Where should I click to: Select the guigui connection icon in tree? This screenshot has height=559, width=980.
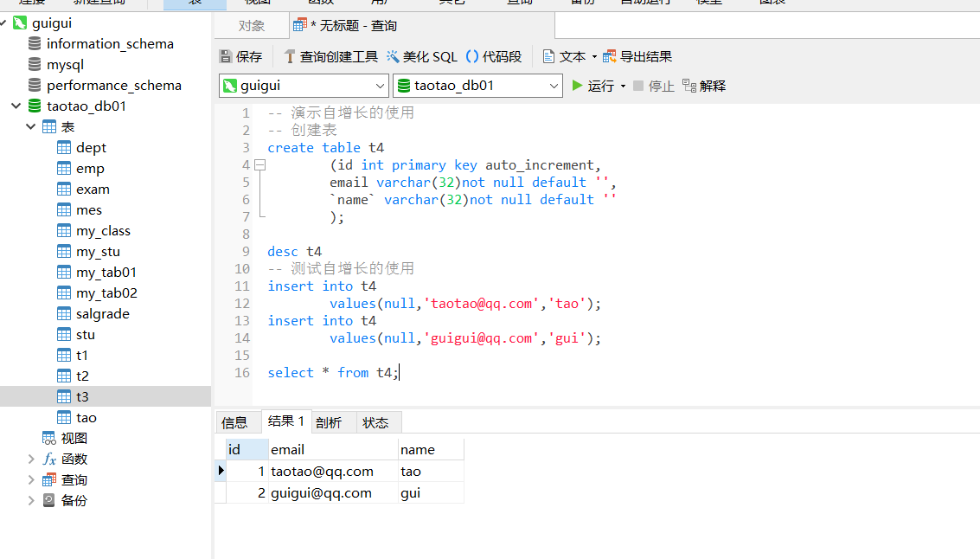[x=20, y=23]
